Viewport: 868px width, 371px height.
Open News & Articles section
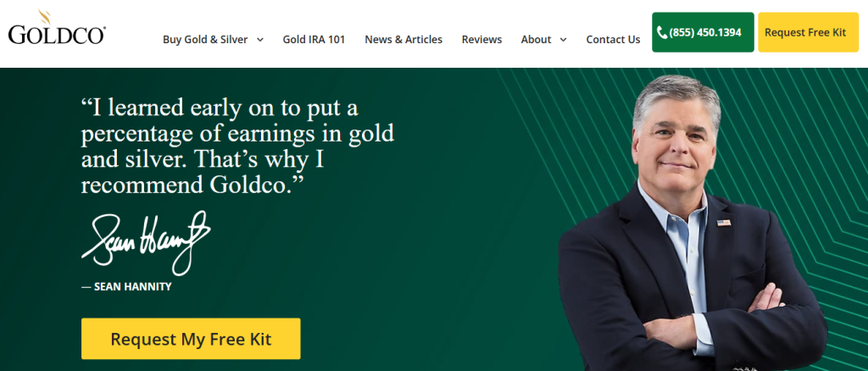coord(403,40)
